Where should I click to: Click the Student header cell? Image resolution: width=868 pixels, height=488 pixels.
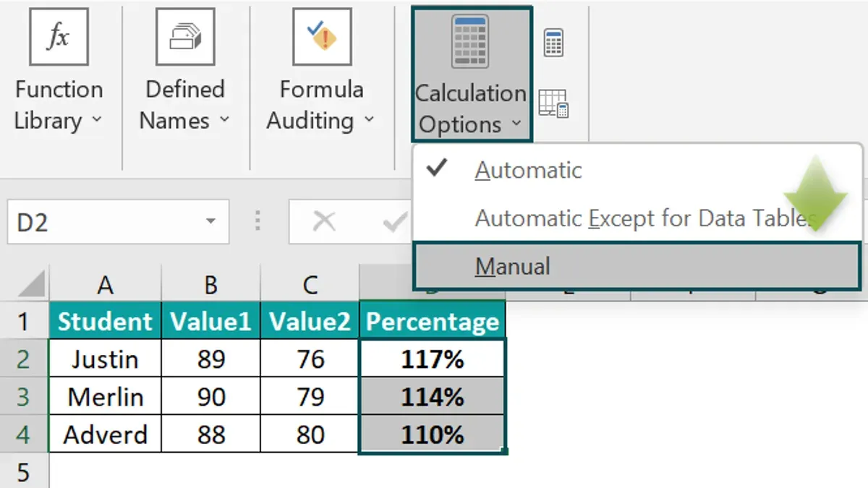click(105, 322)
